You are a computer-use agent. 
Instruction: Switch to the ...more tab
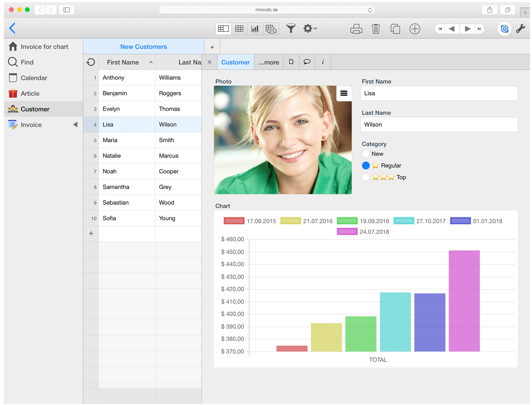[268, 62]
